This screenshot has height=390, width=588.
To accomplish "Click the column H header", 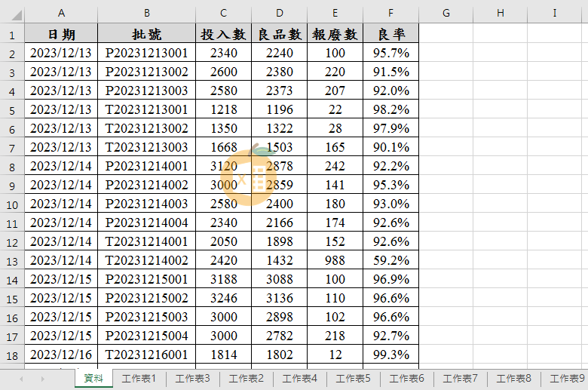I will (x=500, y=14).
